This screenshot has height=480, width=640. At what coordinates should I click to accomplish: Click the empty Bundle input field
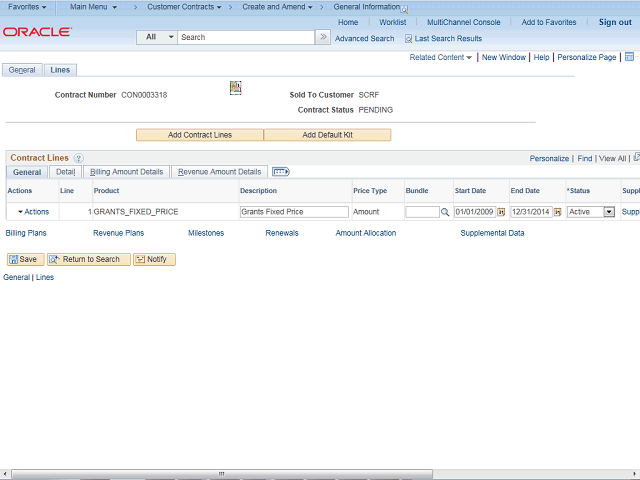coord(422,212)
